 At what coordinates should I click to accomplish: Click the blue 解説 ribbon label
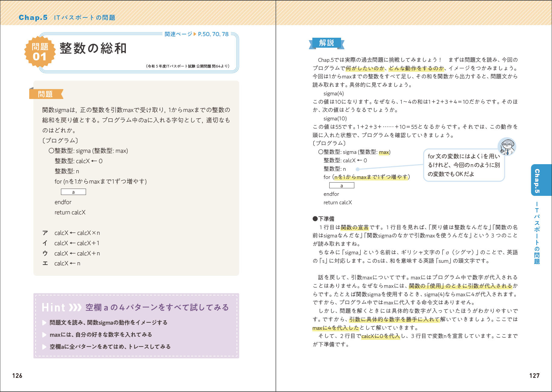[x=327, y=43]
